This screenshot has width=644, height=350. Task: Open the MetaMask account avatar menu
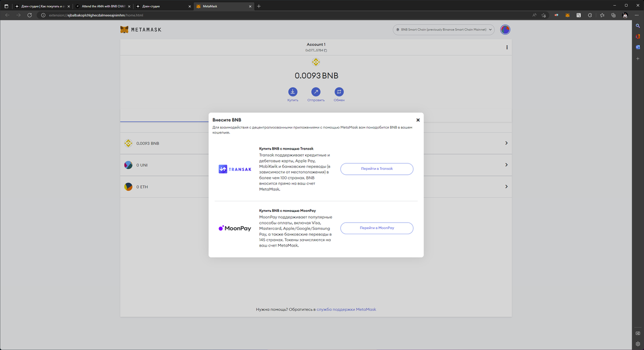(x=505, y=29)
